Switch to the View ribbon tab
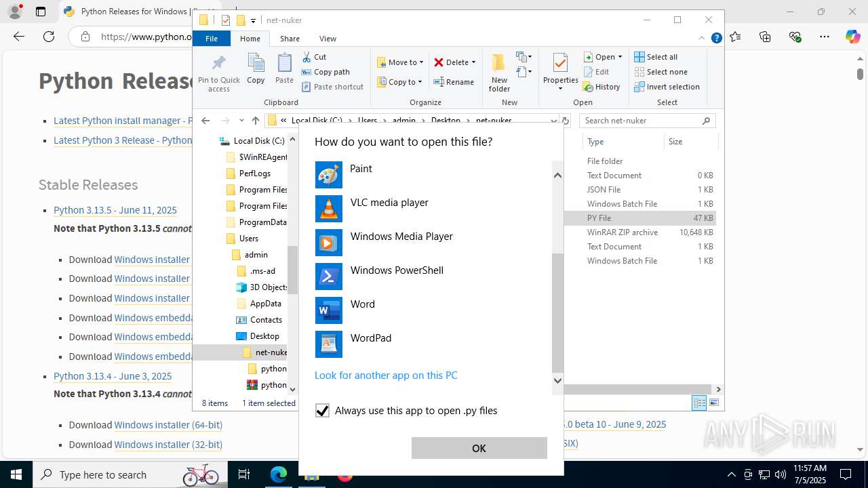 click(328, 39)
